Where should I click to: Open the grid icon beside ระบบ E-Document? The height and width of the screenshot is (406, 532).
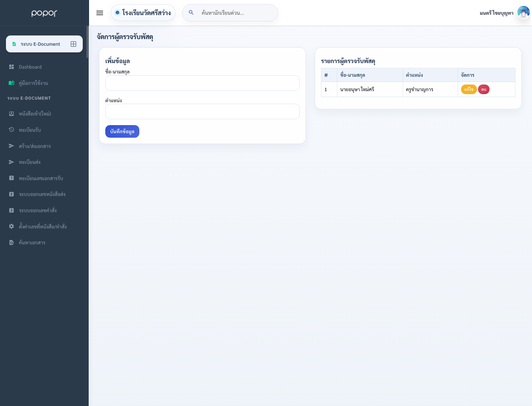click(74, 44)
